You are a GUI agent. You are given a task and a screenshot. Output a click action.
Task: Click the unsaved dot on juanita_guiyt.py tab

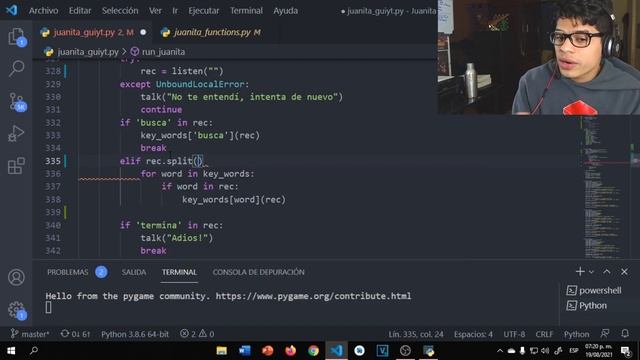pos(143,32)
